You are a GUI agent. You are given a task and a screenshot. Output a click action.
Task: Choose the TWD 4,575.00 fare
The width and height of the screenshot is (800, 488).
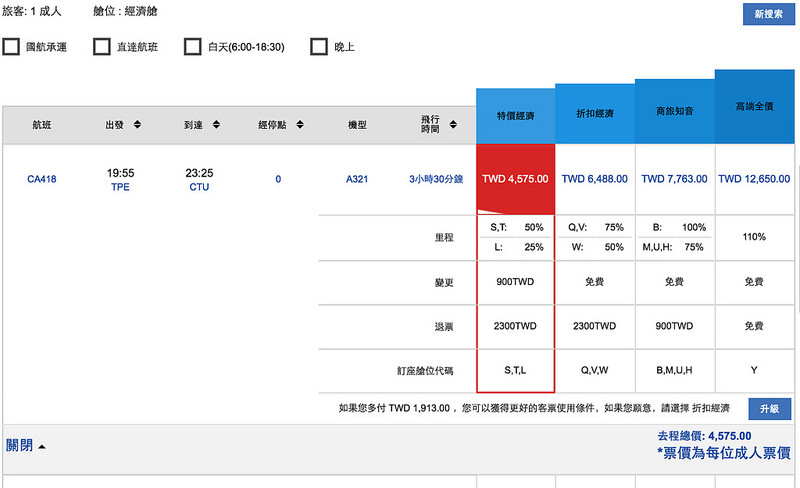[x=515, y=179]
